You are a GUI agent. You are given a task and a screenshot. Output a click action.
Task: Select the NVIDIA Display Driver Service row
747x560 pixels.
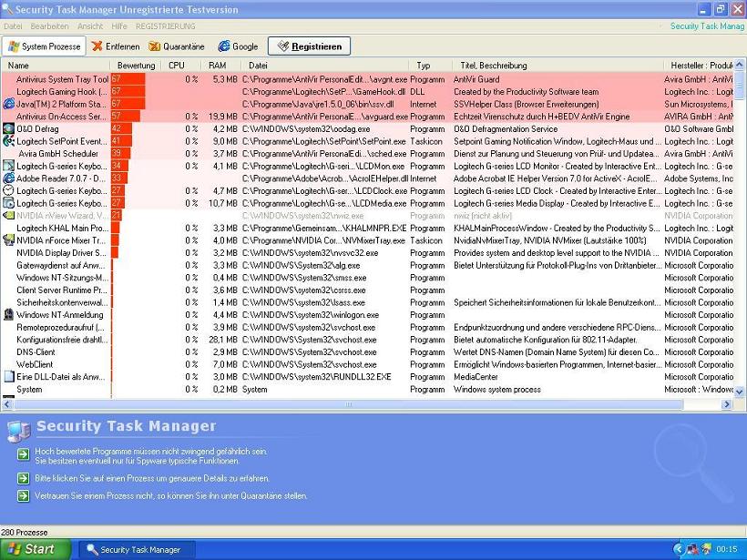pyautogui.click(x=367, y=252)
